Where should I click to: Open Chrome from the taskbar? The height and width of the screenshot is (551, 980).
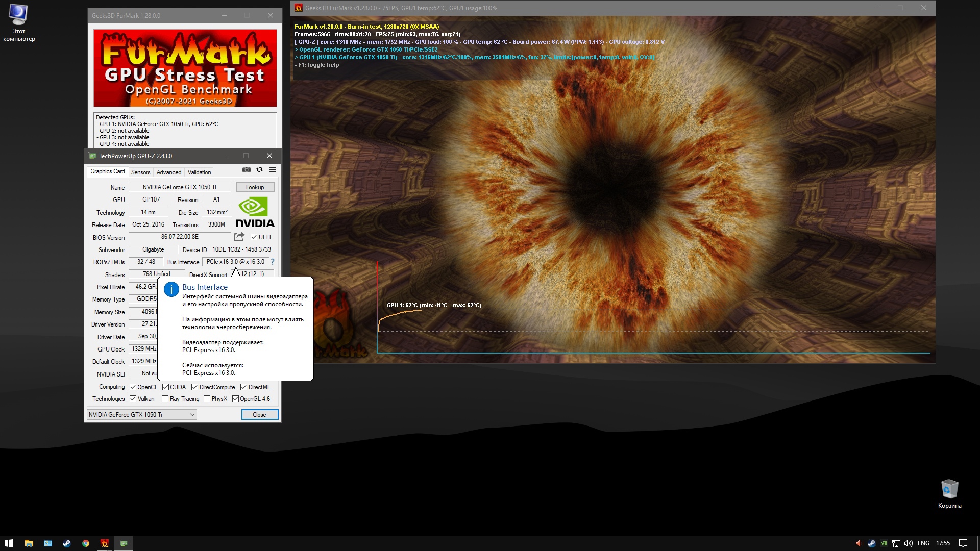click(86, 543)
